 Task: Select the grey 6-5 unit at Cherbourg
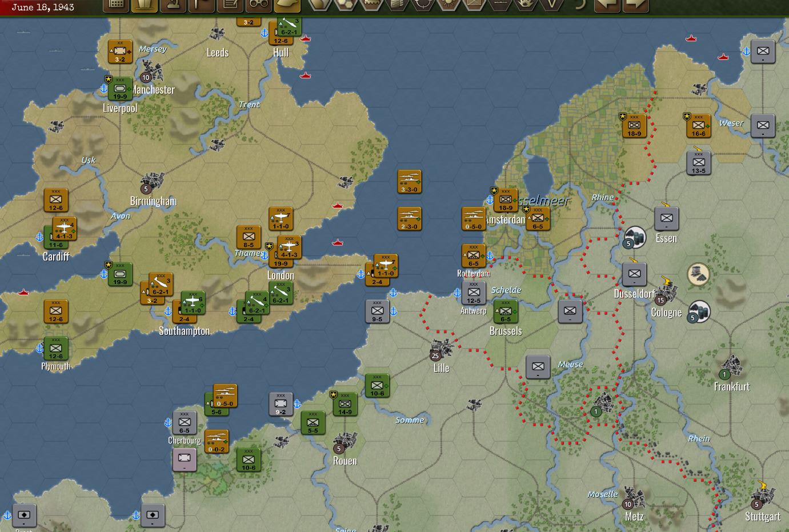(x=184, y=423)
